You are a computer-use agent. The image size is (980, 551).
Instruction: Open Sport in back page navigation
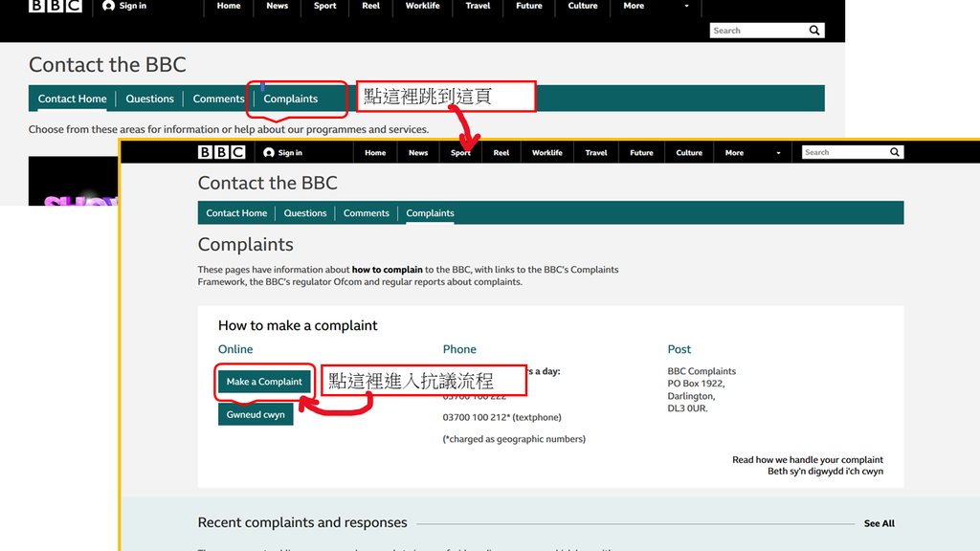325,6
